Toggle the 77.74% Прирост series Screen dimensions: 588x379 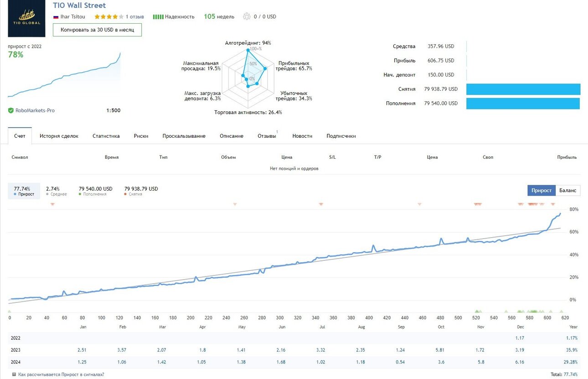click(x=24, y=191)
